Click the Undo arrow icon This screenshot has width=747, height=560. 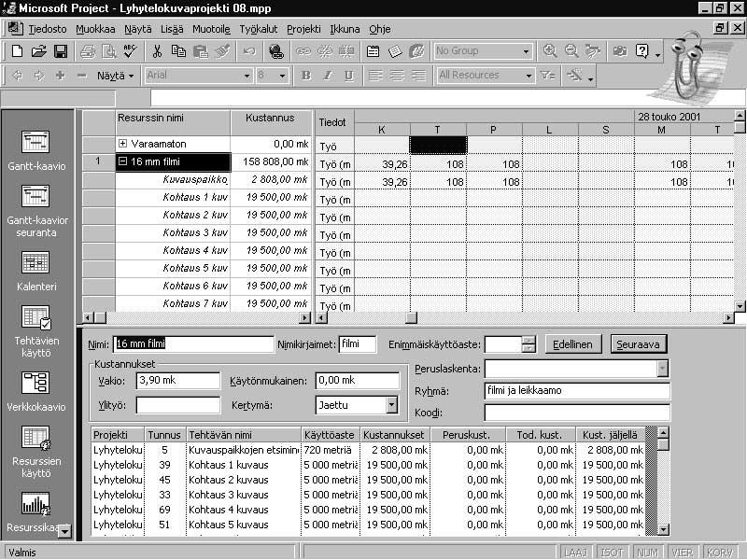click(x=249, y=51)
